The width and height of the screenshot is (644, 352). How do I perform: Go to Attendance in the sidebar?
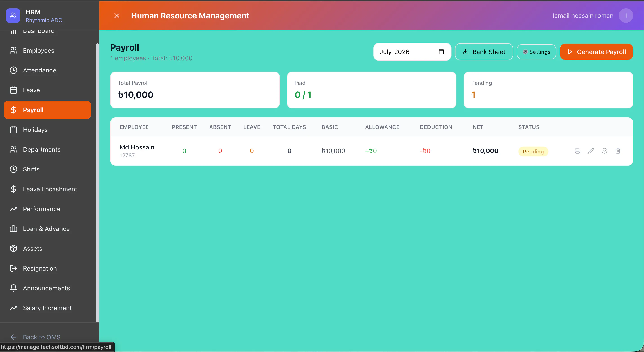47,70
